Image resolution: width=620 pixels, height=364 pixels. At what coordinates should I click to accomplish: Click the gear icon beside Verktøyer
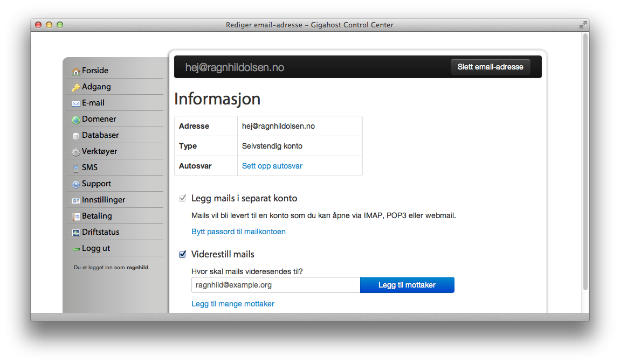pos(76,152)
